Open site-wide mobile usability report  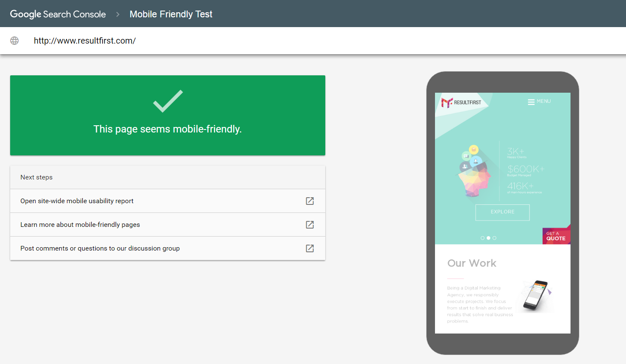click(77, 201)
